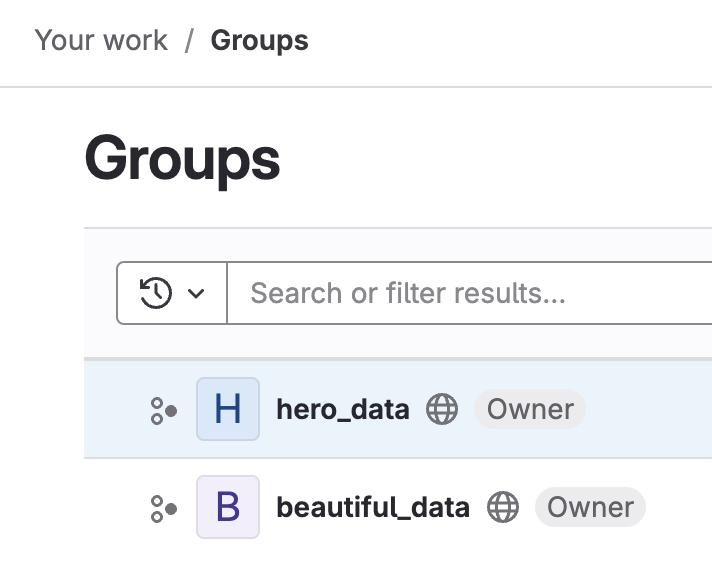Open the beautiful_data group link
Screen dimensions: 712x570
point(373,507)
